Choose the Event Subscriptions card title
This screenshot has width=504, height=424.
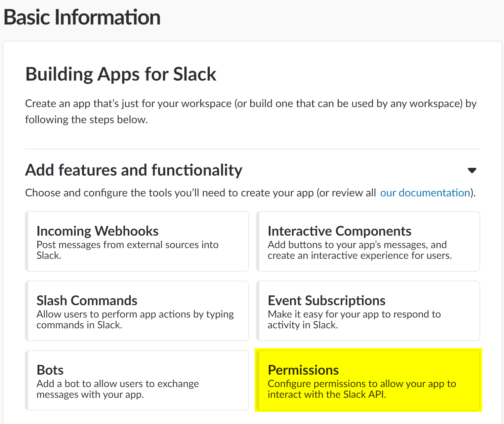coord(326,300)
